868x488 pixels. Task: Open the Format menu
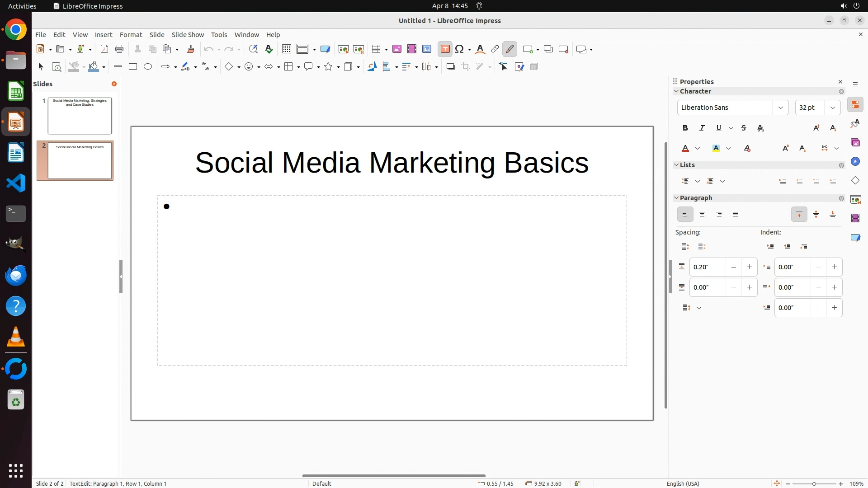pos(131,35)
